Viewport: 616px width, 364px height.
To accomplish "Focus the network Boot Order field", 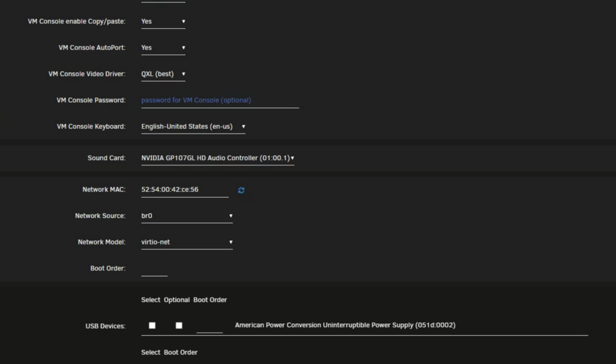I will (154, 269).
